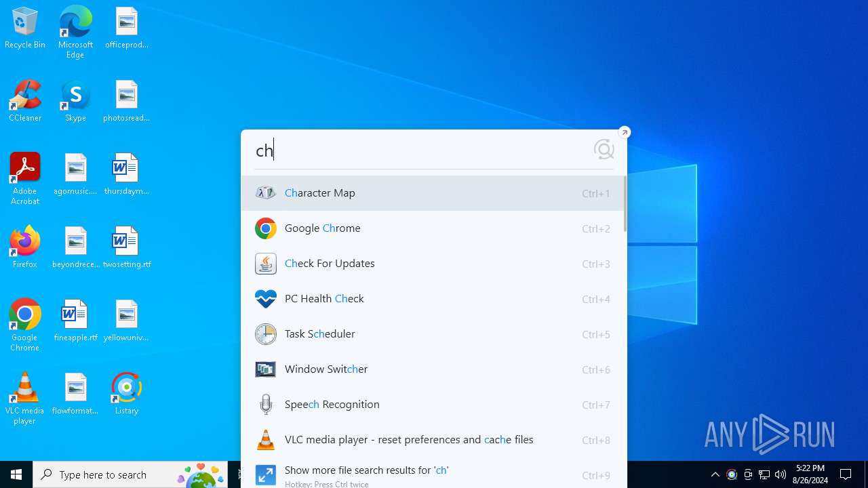Open Speech Recognition microphone icon
Image resolution: width=868 pixels, height=488 pixels.
266,405
